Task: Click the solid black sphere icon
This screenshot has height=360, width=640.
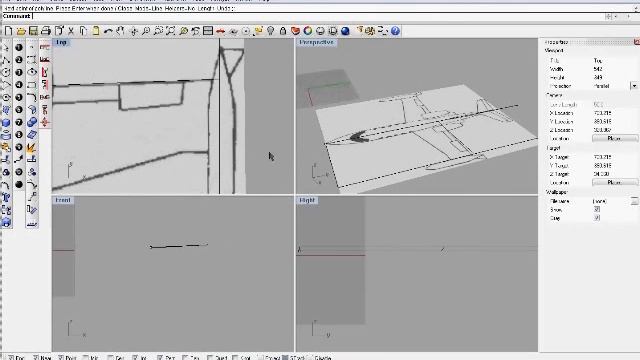Action: (x=19, y=184)
